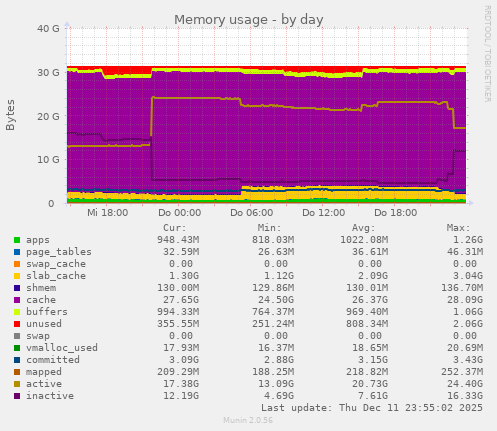
Task: Click the apps current value 948.43M
Action: [x=178, y=240]
